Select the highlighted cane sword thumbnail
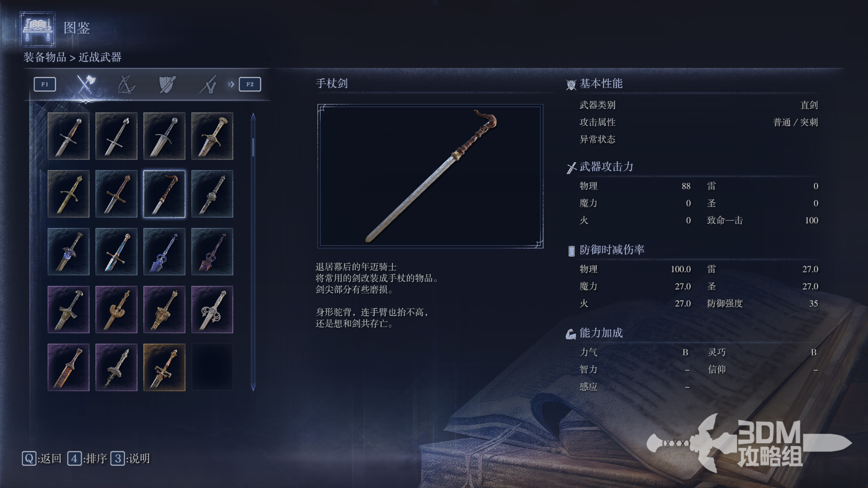The height and width of the screenshot is (488, 868). click(x=164, y=194)
